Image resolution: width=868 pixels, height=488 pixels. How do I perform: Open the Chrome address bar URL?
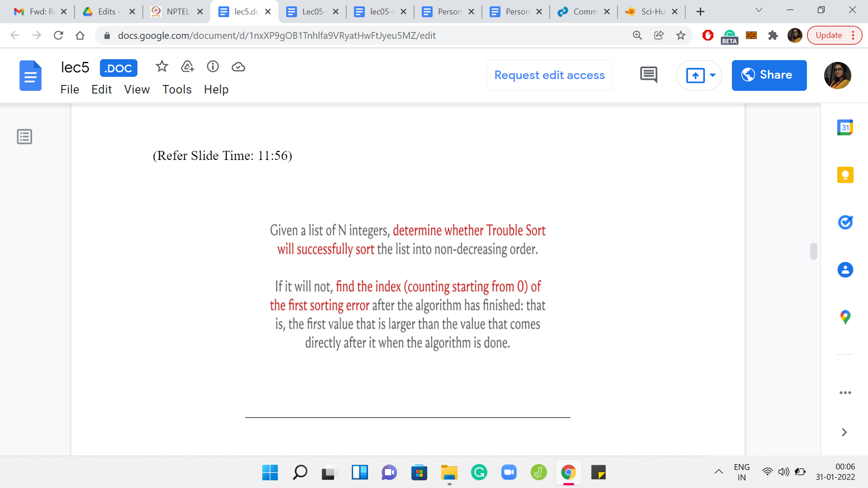pyautogui.click(x=277, y=35)
